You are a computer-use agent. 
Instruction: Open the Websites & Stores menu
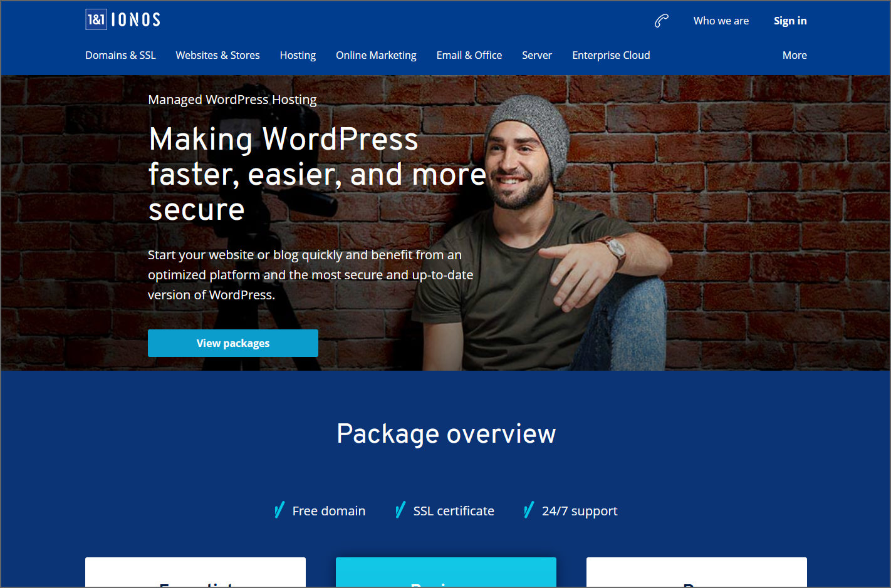pyautogui.click(x=217, y=55)
